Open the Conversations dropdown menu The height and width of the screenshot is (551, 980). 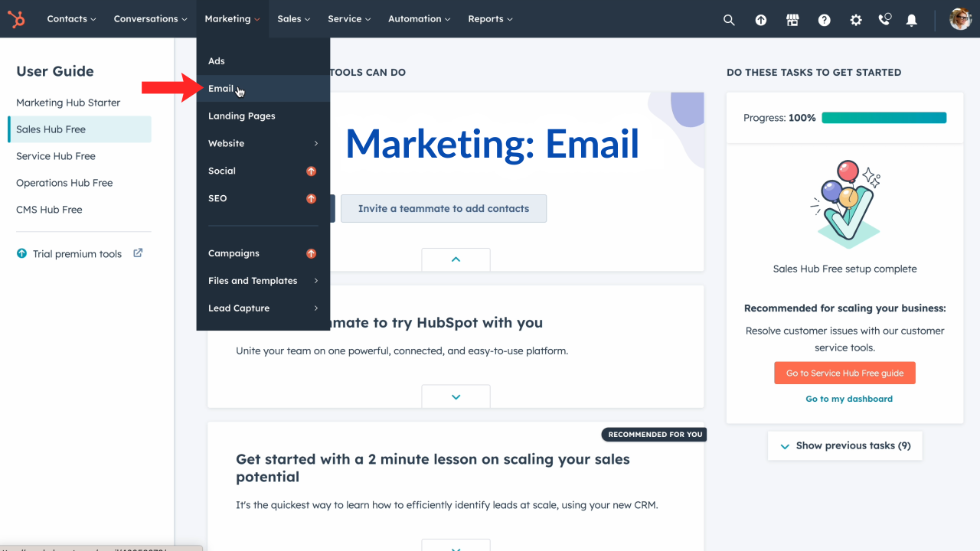[x=151, y=19]
